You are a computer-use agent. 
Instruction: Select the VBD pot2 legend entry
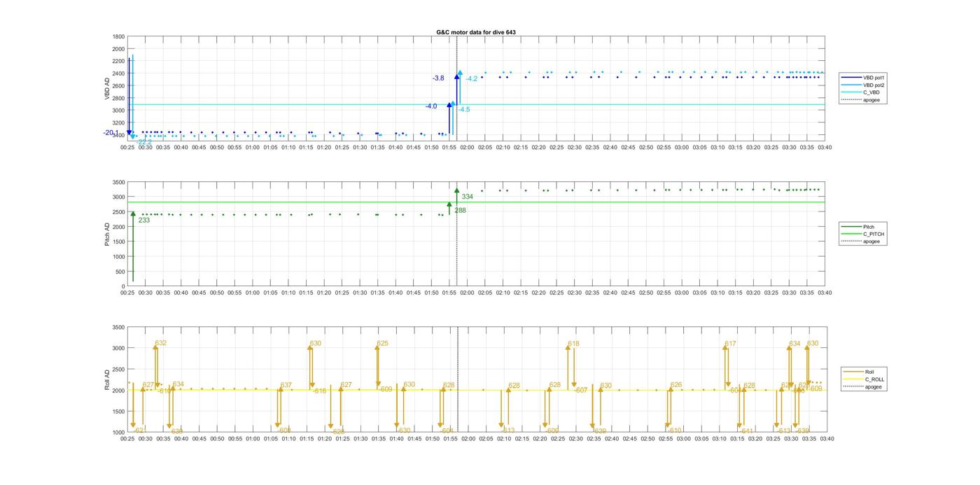click(x=862, y=85)
